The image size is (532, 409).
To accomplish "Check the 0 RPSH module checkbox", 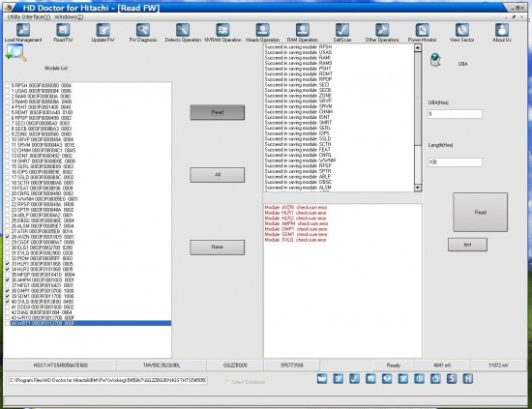I will coord(8,85).
